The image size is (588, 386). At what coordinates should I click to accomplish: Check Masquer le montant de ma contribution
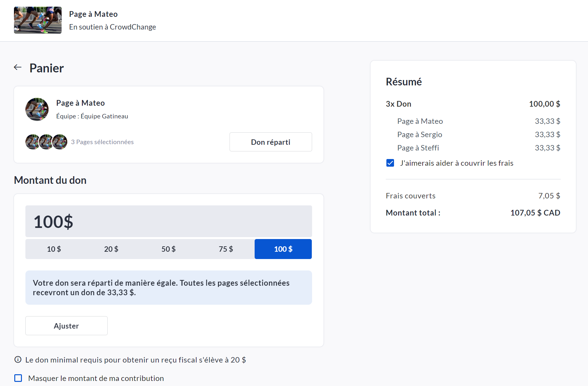(x=18, y=378)
